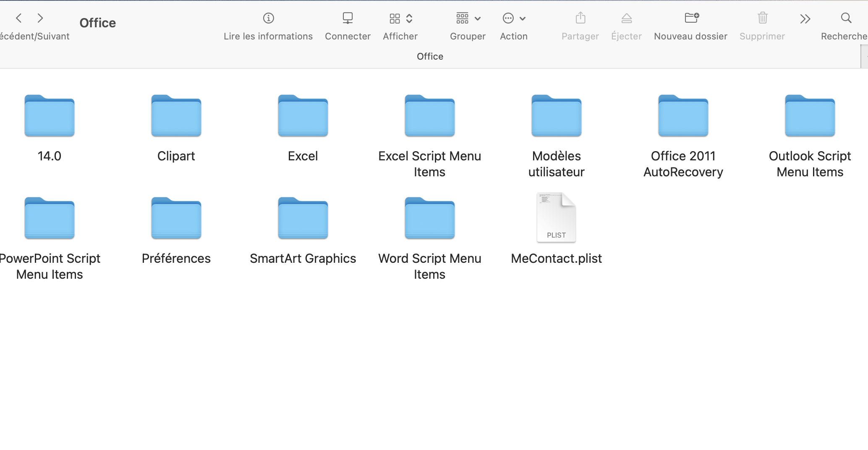This screenshot has height=450, width=868.
Task: Click the Office 2011 AutoRecovery name label
Action: coord(683,164)
